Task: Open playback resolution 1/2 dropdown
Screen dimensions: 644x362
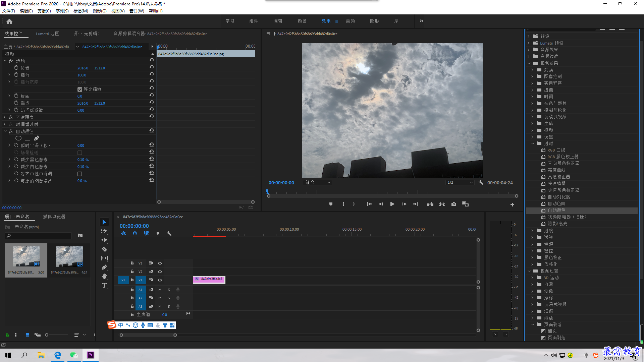Action: click(x=460, y=183)
